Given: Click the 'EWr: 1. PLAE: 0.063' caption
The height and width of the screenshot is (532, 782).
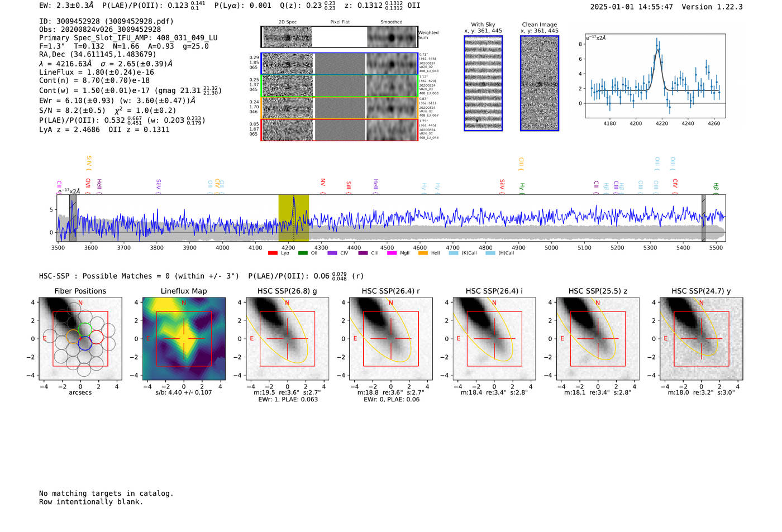Looking at the screenshot, I should pos(288,399).
